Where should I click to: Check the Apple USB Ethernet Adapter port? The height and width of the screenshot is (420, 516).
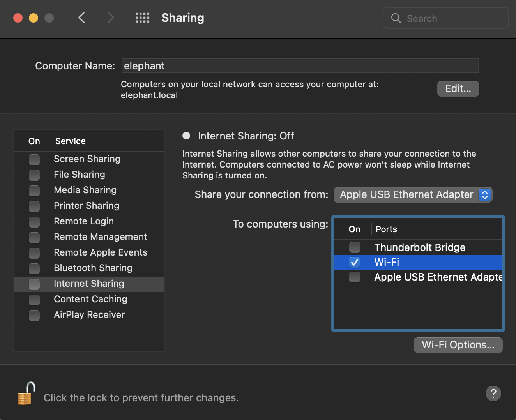[355, 277]
